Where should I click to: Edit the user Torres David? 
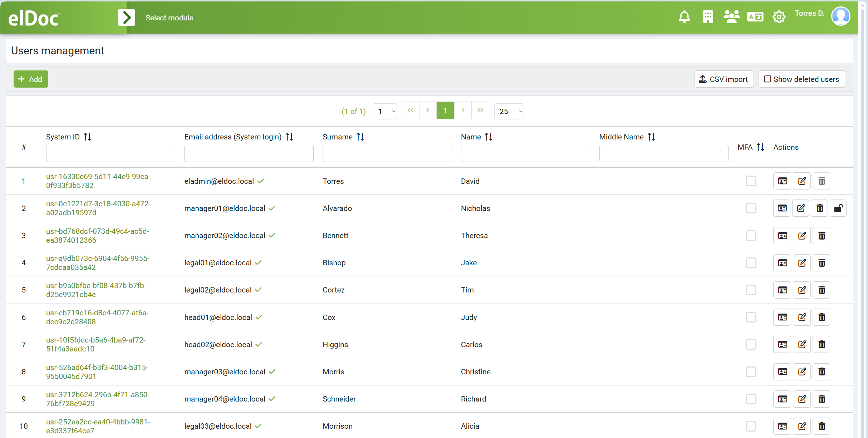pyautogui.click(x=802, y=181)
